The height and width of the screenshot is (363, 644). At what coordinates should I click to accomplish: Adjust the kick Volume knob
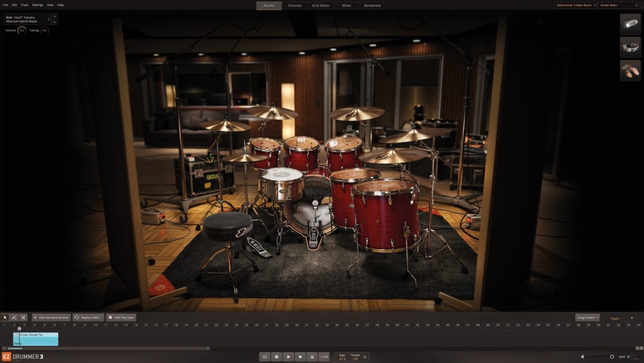click(x=22, y=31)
